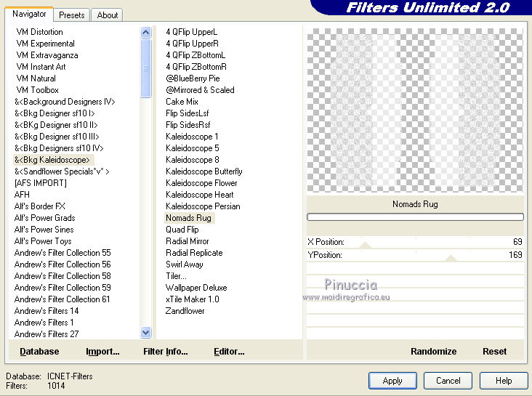Select the VM Toolbox category
Image resolution: width=532 pixels, height=396 pixels.
pos(37,90)
